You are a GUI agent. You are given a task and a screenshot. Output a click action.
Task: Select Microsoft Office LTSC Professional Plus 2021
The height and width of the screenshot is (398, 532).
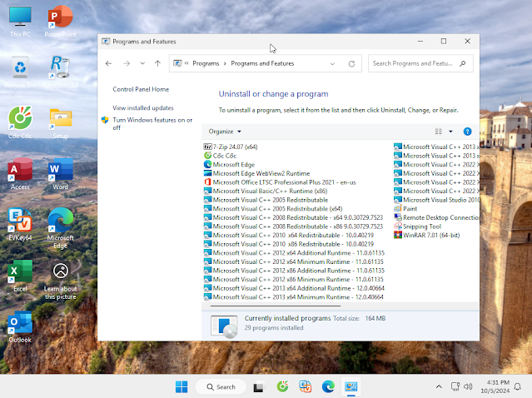pos(280,182)
